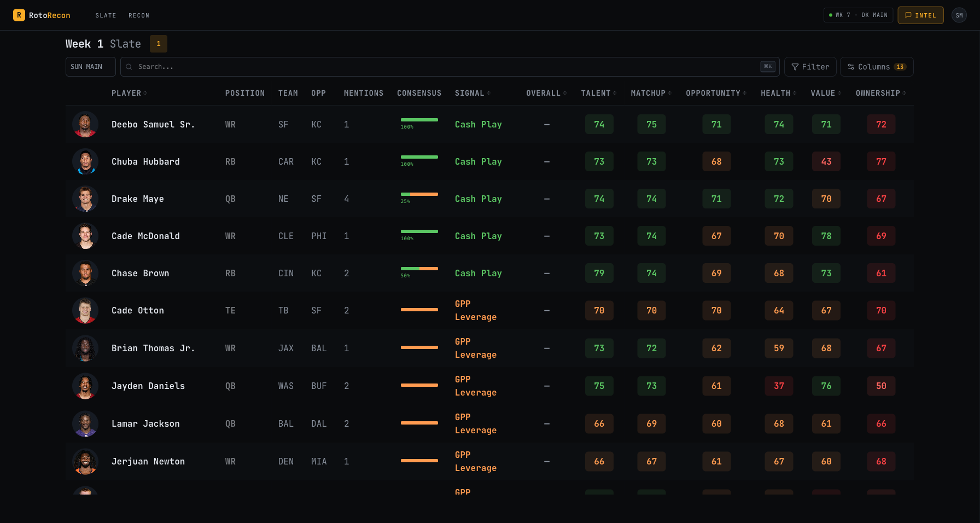Open Deebo Samuel Sr.'s player page
The image size is (980, 523).
[x=153, y=124]
